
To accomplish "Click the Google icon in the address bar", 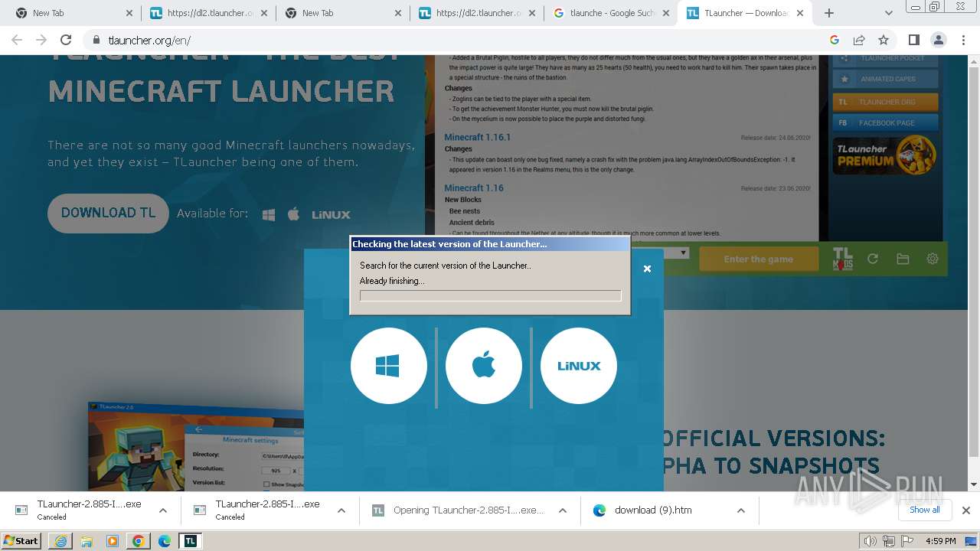I will click(x=835, y=41).
